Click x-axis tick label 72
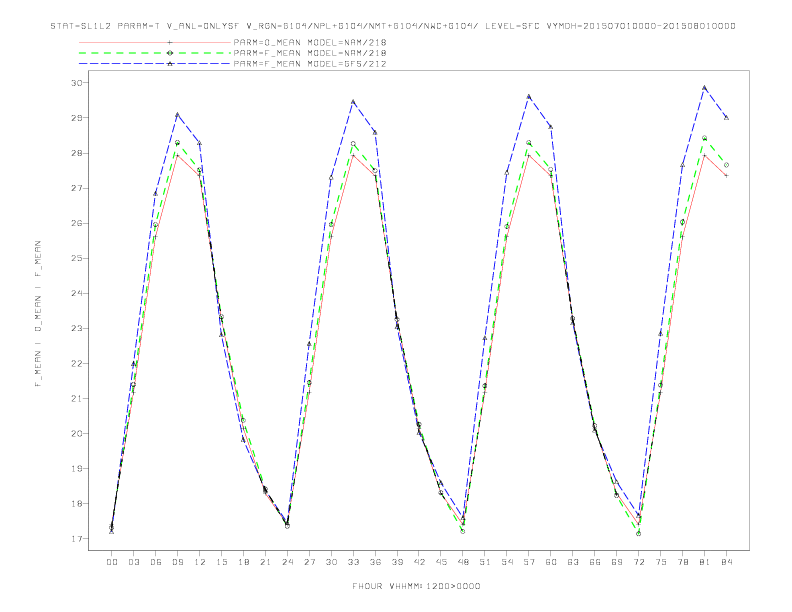 [x=638, y=562]
